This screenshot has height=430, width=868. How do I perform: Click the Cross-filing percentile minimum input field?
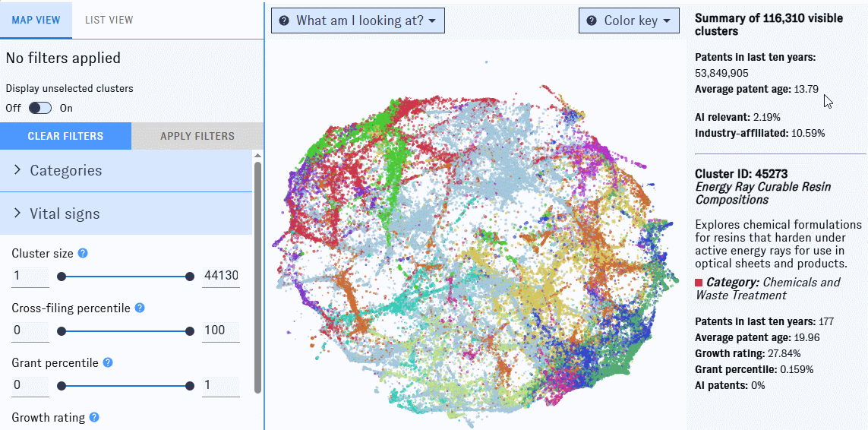point(30,330)
